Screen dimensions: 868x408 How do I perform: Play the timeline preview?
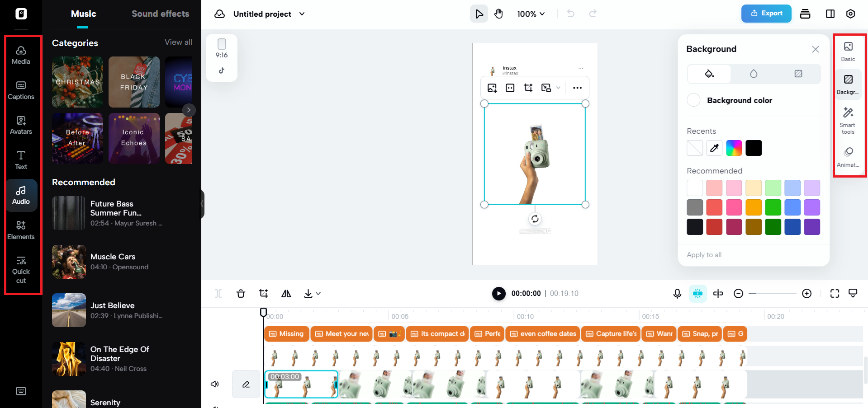(x=498, y=294)
